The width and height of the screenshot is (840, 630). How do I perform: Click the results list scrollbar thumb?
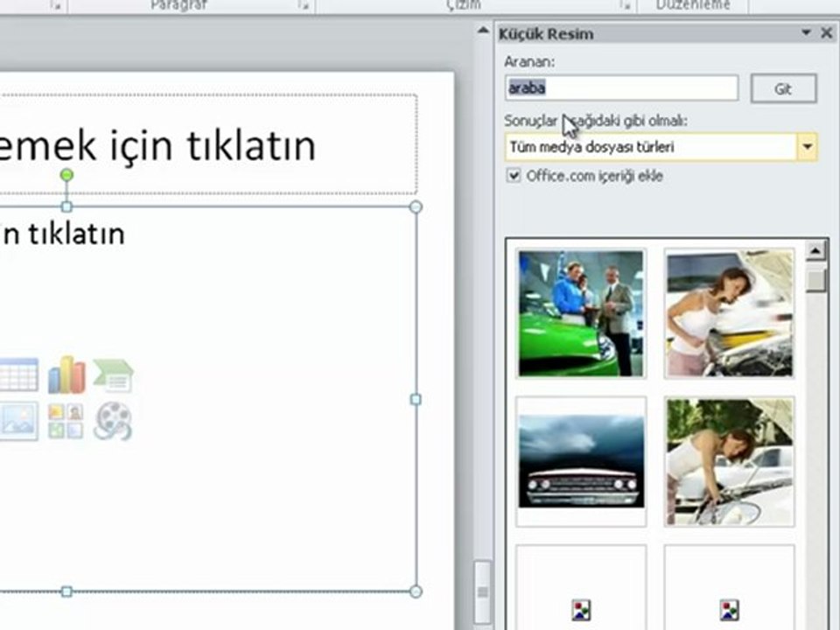pos(815,280)
